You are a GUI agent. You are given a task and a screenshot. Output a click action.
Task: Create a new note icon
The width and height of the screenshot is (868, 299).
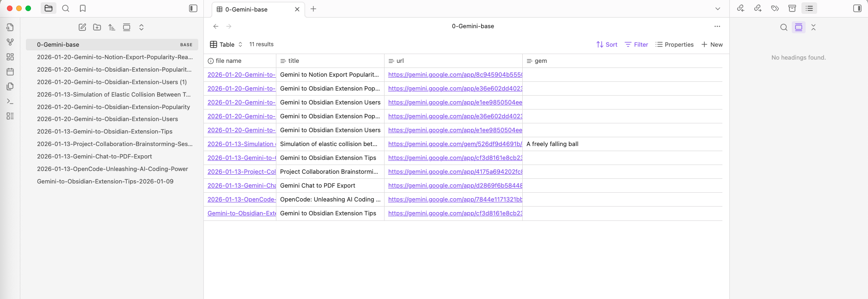pos(82,27)
